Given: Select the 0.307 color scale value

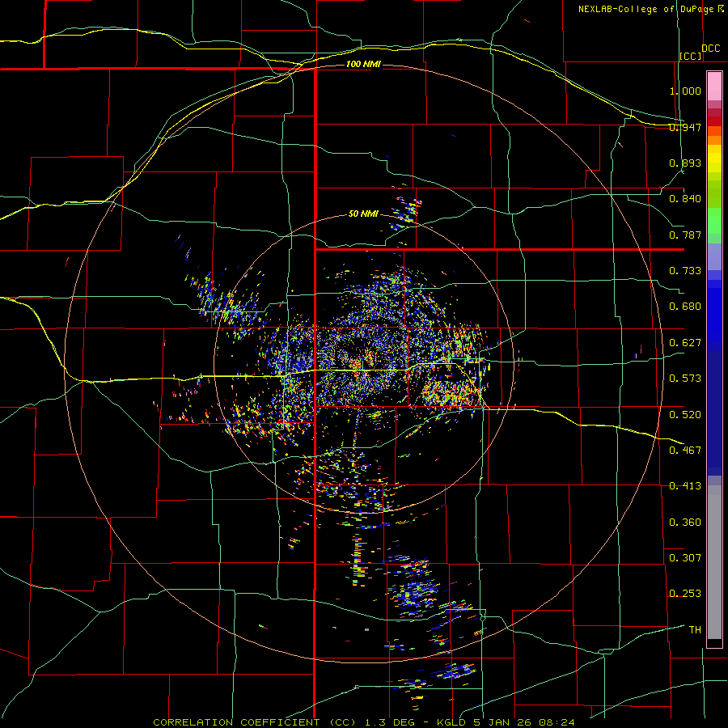Looking at the screenshot, I should (685, 558).
